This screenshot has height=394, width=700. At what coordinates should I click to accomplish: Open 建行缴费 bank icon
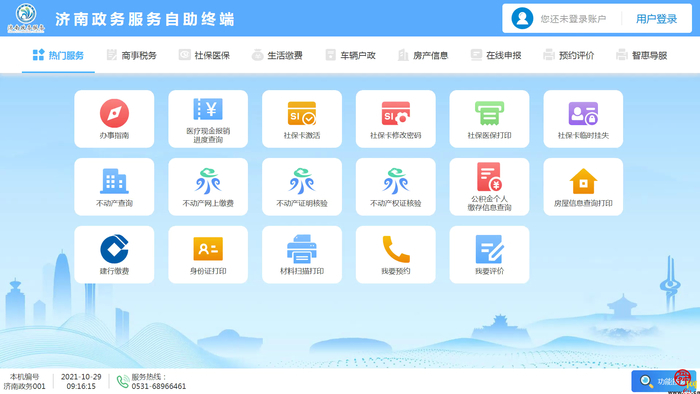click(x=114, y=249)
